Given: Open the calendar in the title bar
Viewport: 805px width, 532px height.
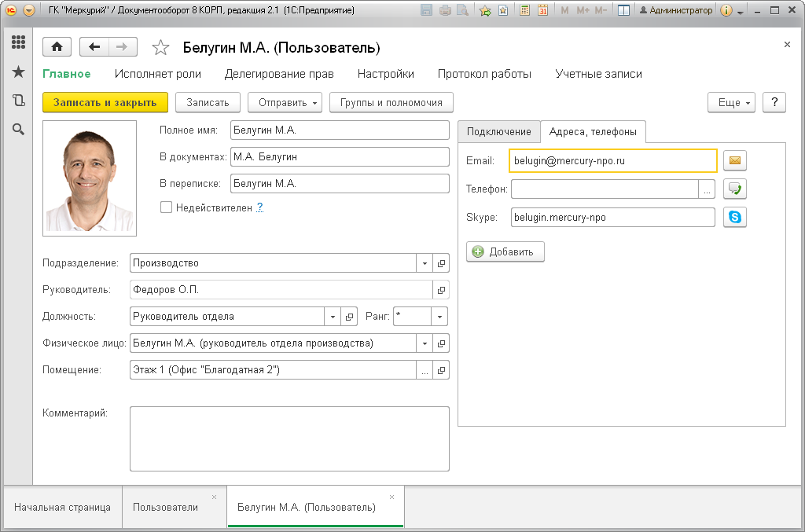Looking at the screenshot, I should point(542,10).
